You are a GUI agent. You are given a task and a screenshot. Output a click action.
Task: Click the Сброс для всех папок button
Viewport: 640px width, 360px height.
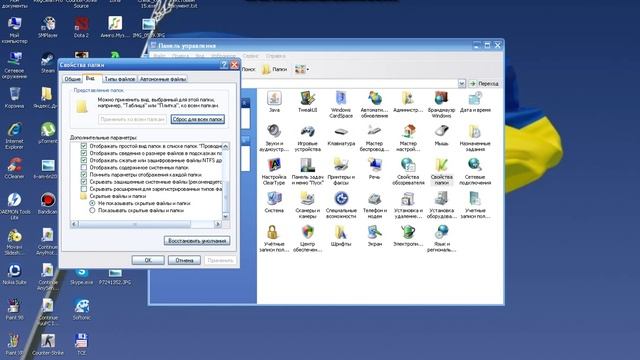pyautogui.click(x=198, y=119)
